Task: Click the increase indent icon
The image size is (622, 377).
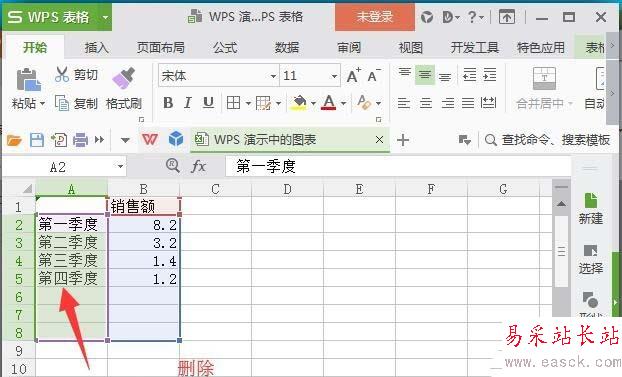Action: coord(490,75)
